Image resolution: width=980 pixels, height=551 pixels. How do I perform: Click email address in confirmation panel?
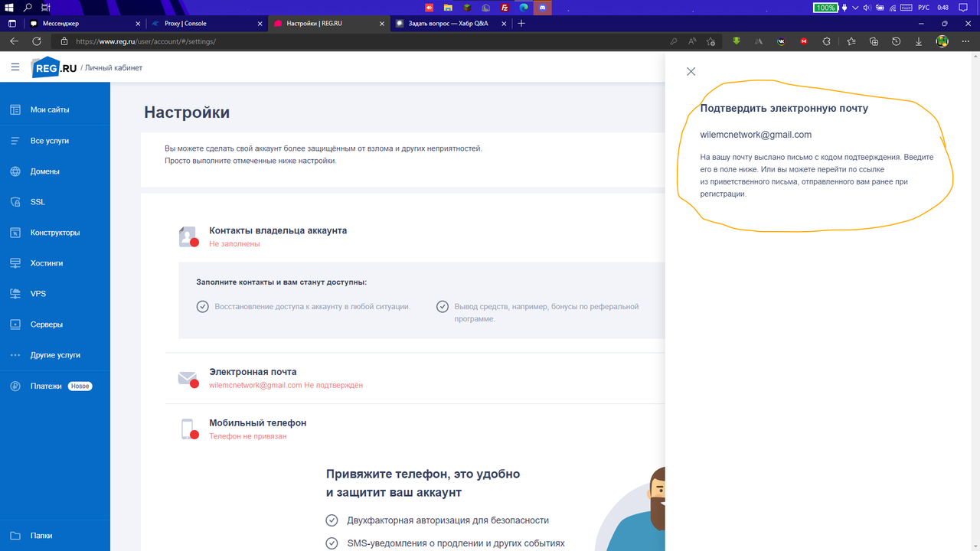coord(756,135)
